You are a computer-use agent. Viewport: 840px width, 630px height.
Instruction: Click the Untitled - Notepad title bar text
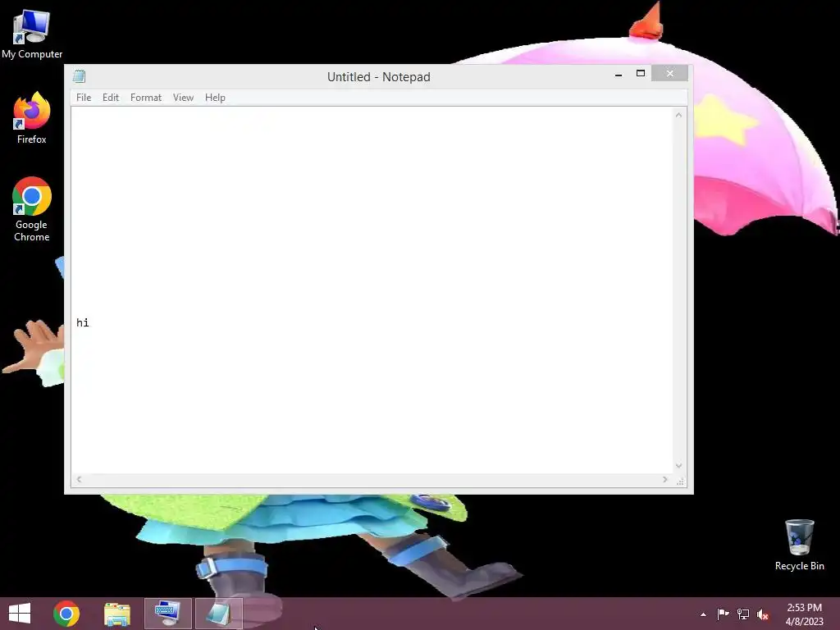(x=379, y=76)
